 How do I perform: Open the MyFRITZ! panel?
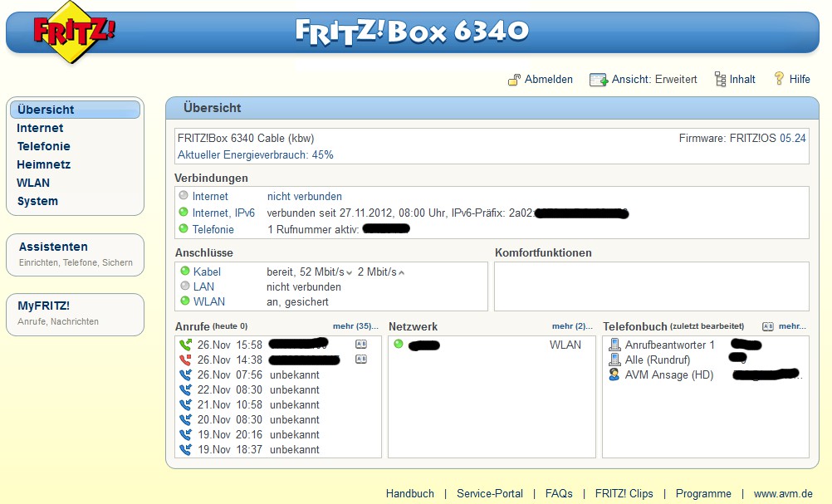click(76, 315)
